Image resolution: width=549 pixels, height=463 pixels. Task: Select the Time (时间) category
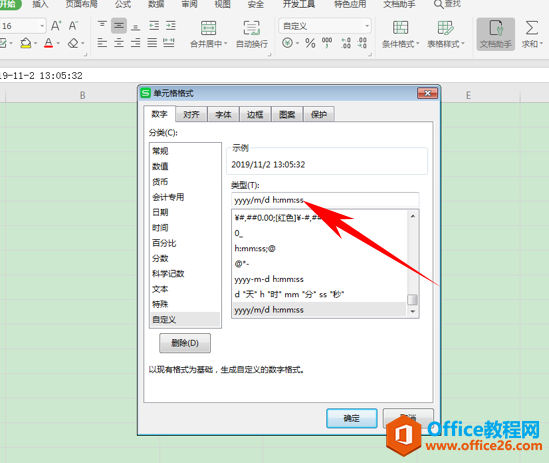click(185, 228)
